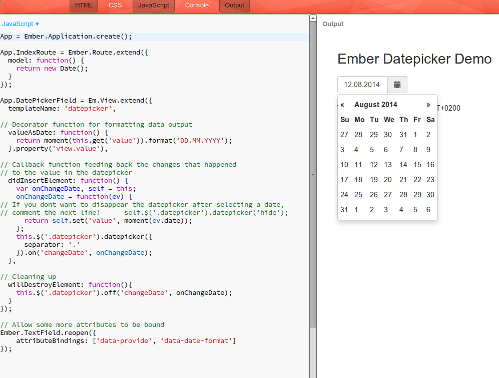499x378 pixels.
Task: Open the JavaScript language dropdown
Action: click(21, 24)
